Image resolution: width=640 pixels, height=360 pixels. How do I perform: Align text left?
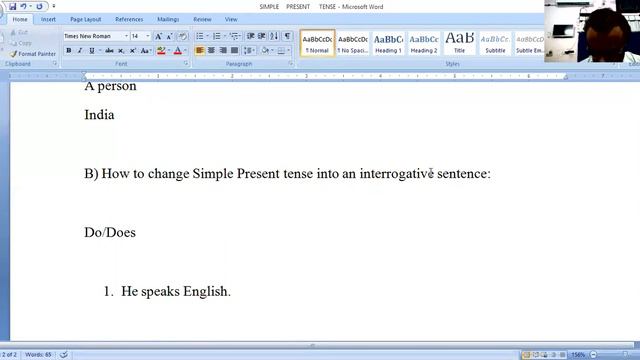[x=200, y=51]
